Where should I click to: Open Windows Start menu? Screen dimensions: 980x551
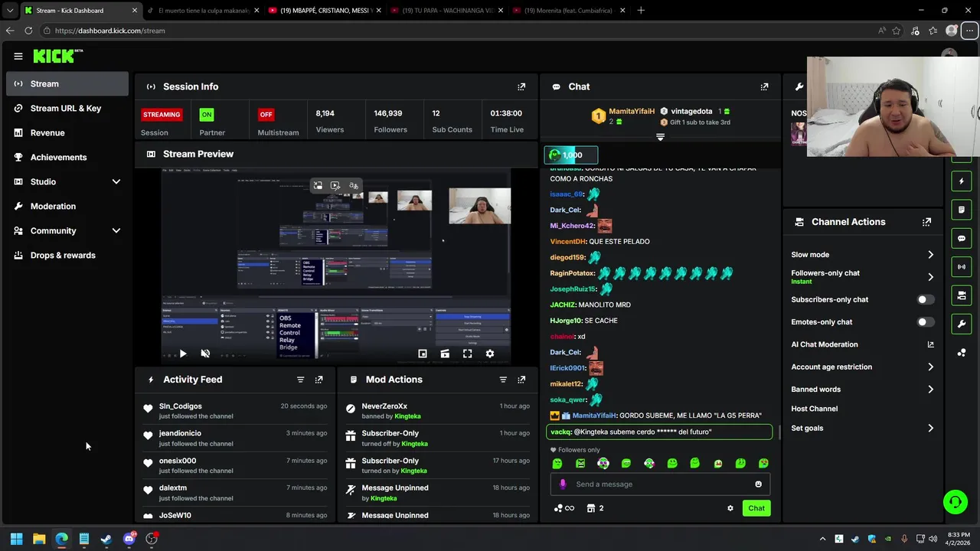click(16, 539)
